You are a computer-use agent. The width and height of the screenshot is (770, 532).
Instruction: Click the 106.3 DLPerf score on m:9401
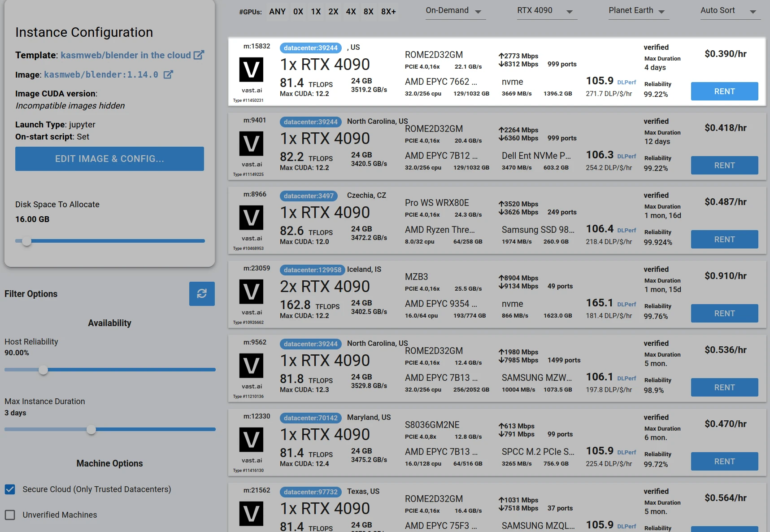click(x=600, y=155)
